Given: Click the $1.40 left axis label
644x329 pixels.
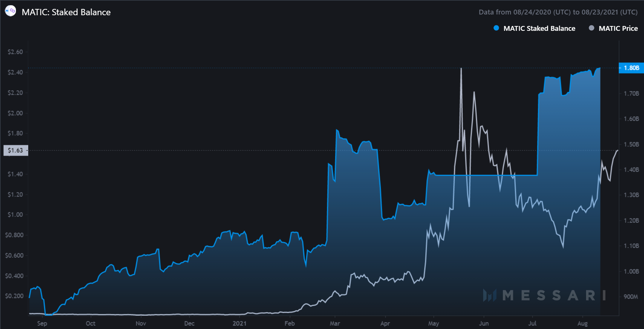Looking at the screenshot, I should 15,174.
